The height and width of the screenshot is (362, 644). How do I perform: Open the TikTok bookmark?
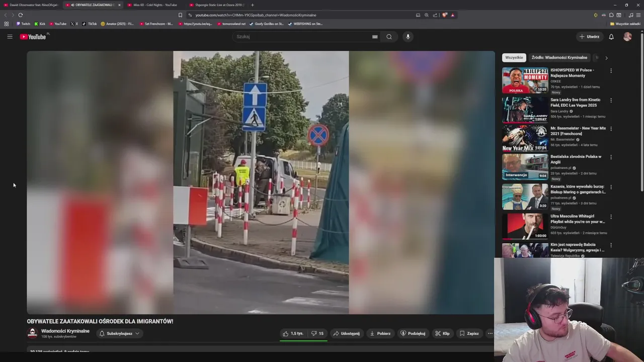pyautogui.click(x=90, y=24)
